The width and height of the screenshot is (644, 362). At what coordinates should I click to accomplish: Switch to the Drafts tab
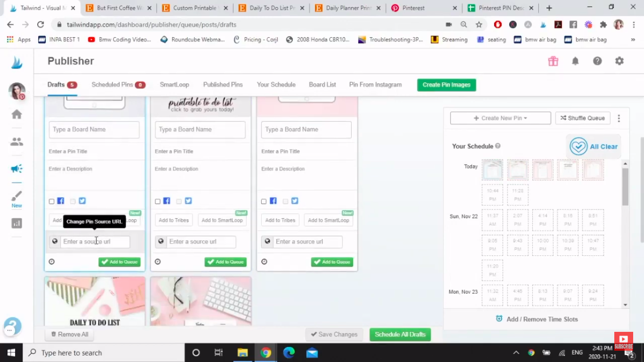click(62, 85)
